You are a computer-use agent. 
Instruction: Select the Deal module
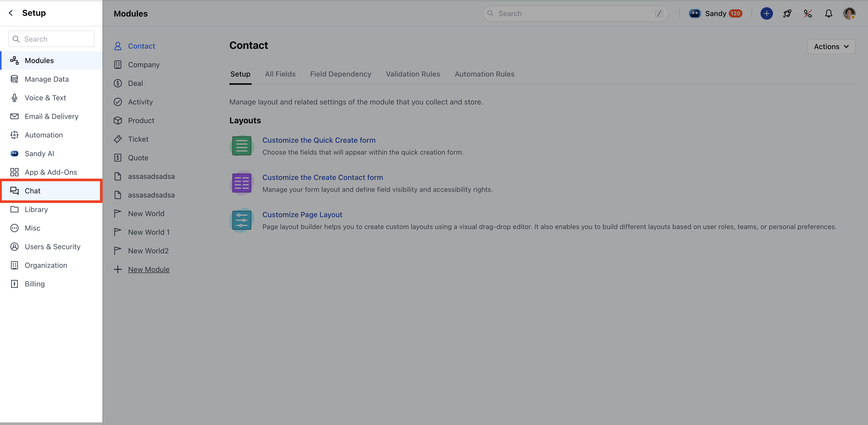coord(135,83)
